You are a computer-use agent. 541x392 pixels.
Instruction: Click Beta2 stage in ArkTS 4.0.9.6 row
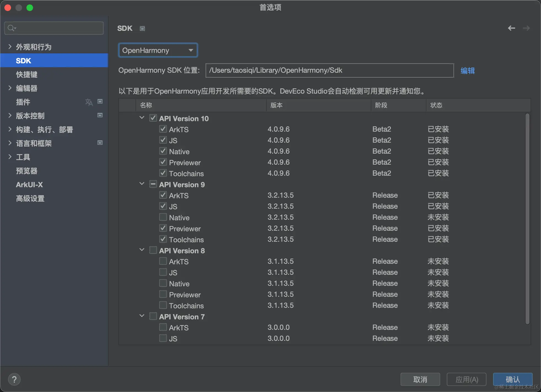pyautogui.click(x=382, y=129)
